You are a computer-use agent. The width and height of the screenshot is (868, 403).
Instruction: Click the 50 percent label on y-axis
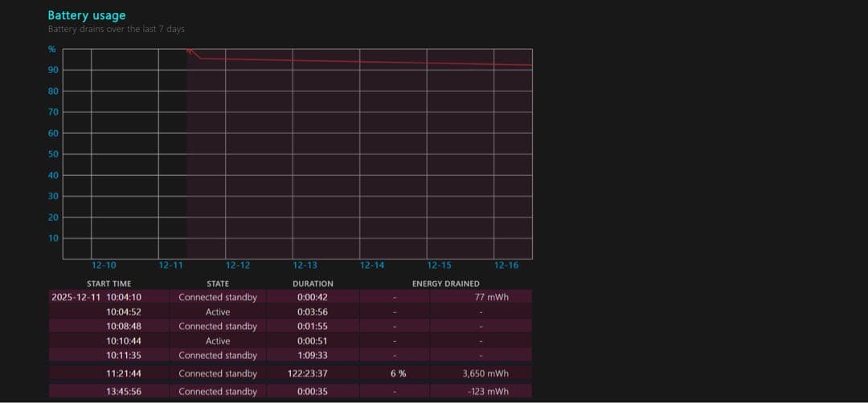[x=53, y=154]
